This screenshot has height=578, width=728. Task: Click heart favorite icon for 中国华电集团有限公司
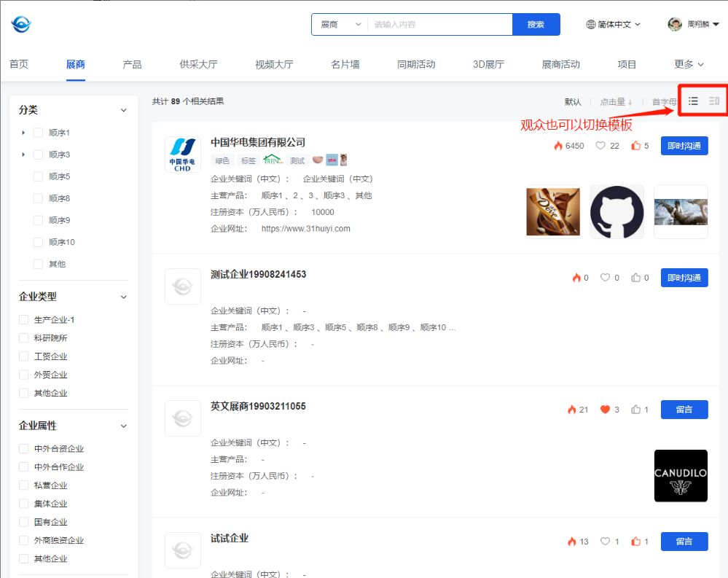coord(600,146)
